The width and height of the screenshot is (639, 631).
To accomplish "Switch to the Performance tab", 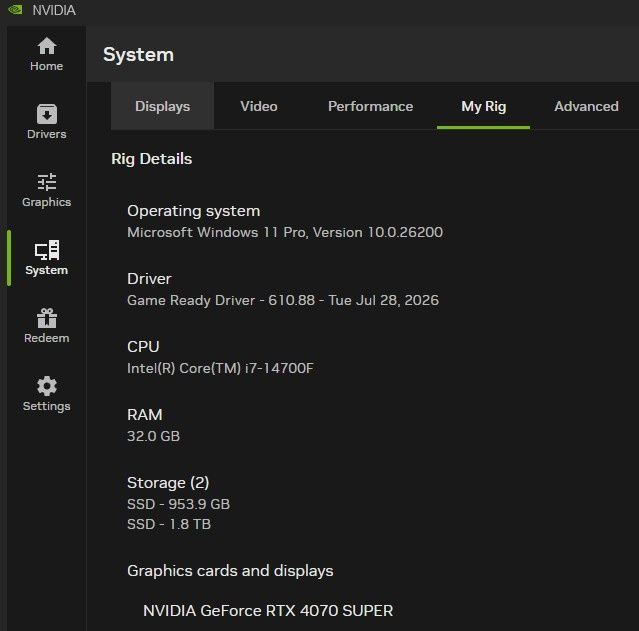I will 370,106.
